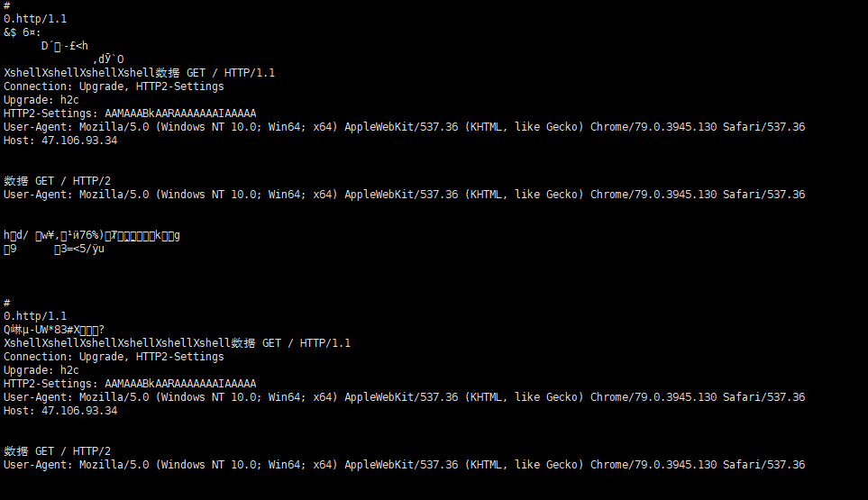Click the last User-Agent line
Image resolution: width=868 pixels, height=500 pixels.
(x=404, y=465)
